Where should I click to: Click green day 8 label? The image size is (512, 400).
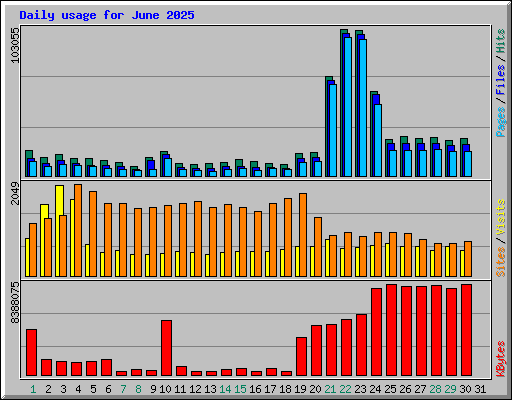point(138,389)
